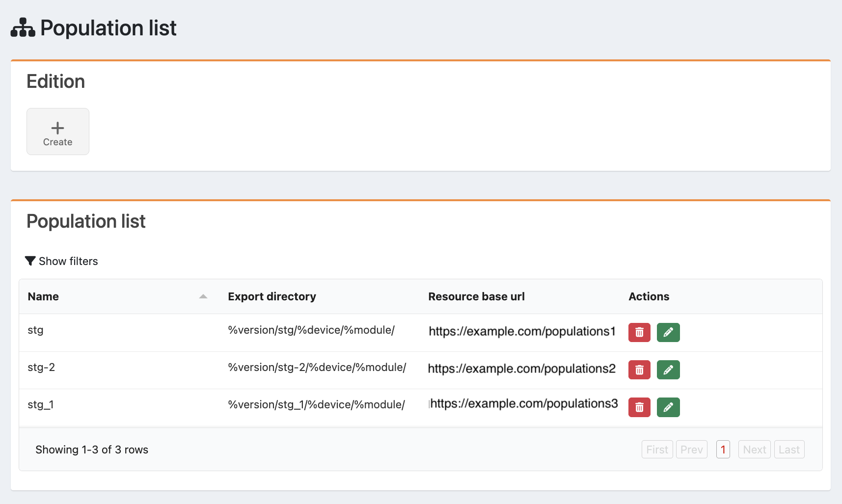Edit the stg population
Viewport: 842px width, 504px height.
pos(668,332)
